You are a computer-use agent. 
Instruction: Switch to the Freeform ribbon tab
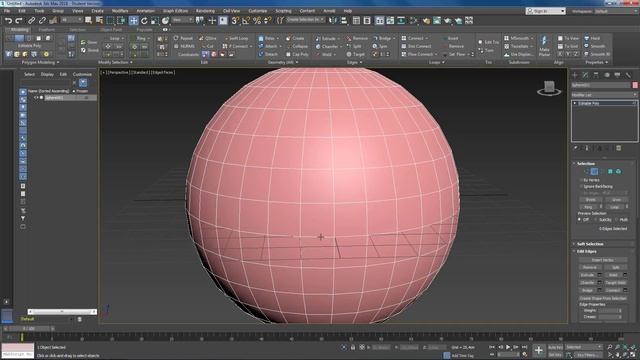[47, 30]
